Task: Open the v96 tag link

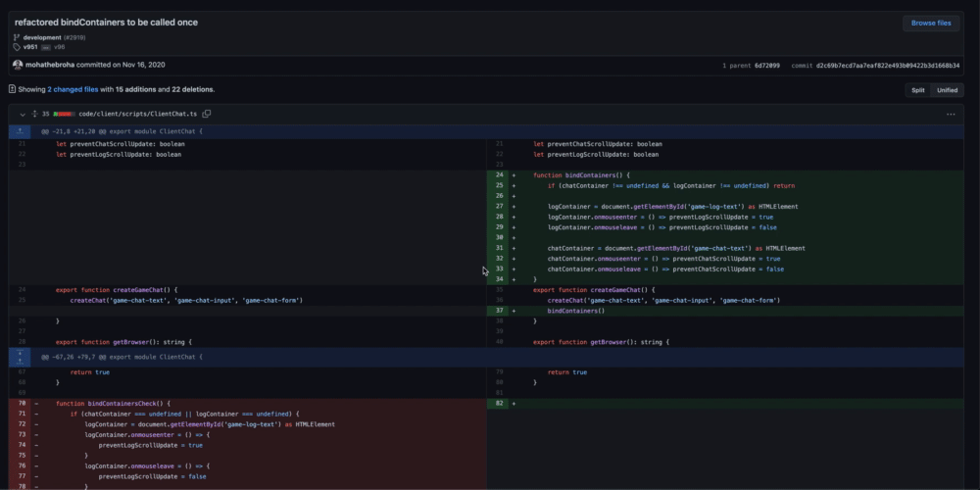Action: click(x=60, y=47)
